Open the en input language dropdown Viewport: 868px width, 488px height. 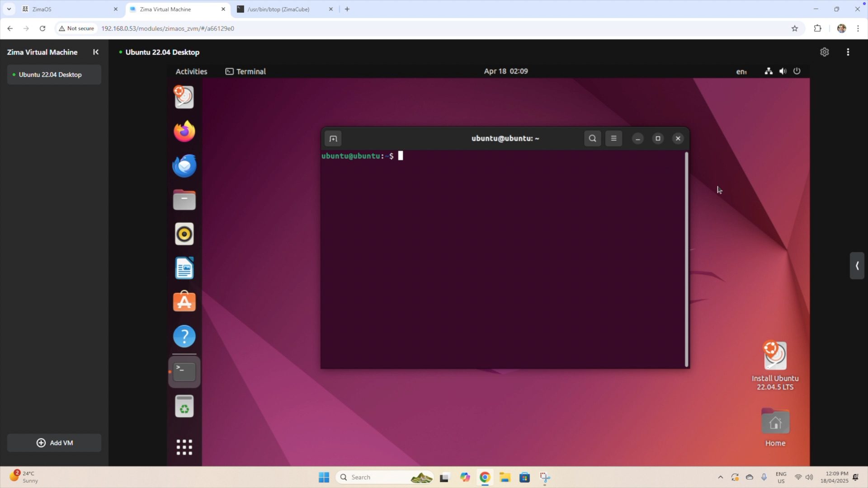coord(741,71)
